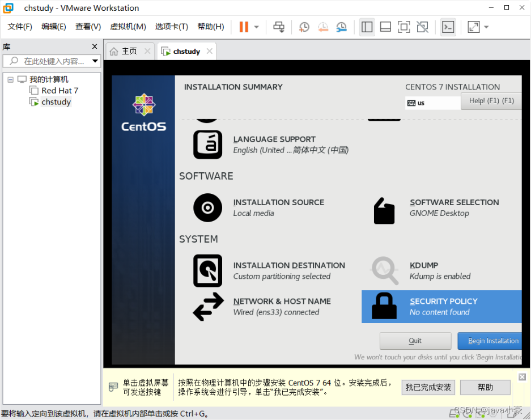Screen dimensions: 531x420
Task: Click the us keyboard layout indicator
Action: (x=432, y=103)
